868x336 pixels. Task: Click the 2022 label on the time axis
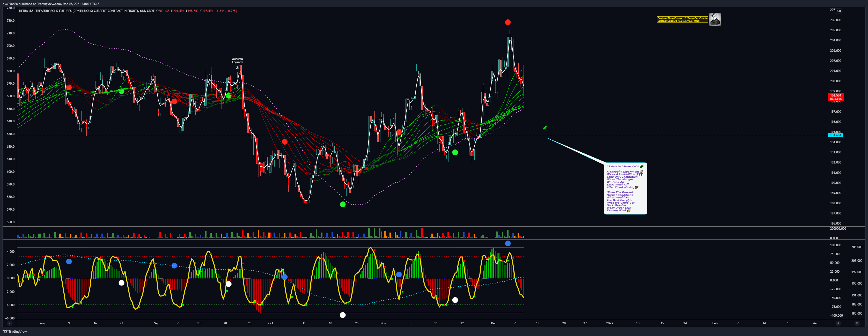pos(609,323)
